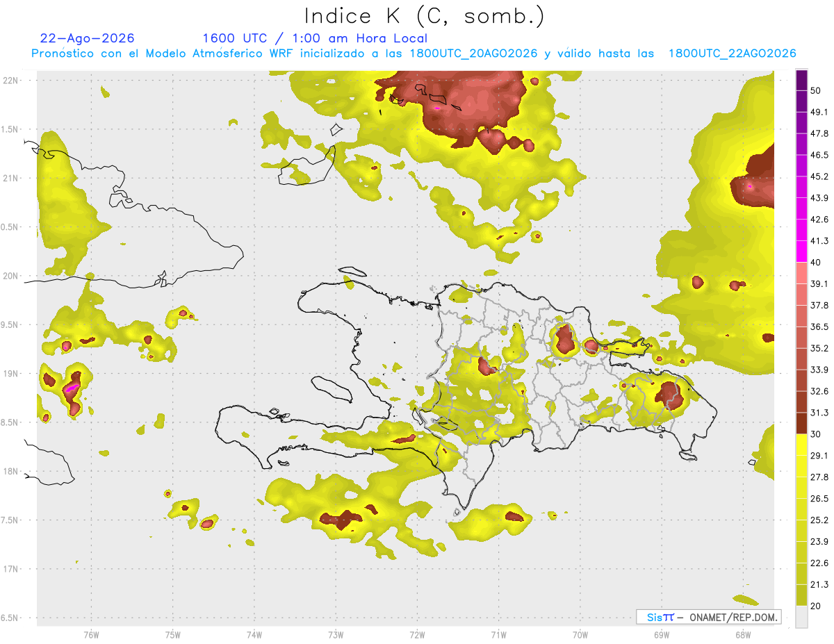
Task: Pick the dark purple swatch above 50
Action: 801,80
